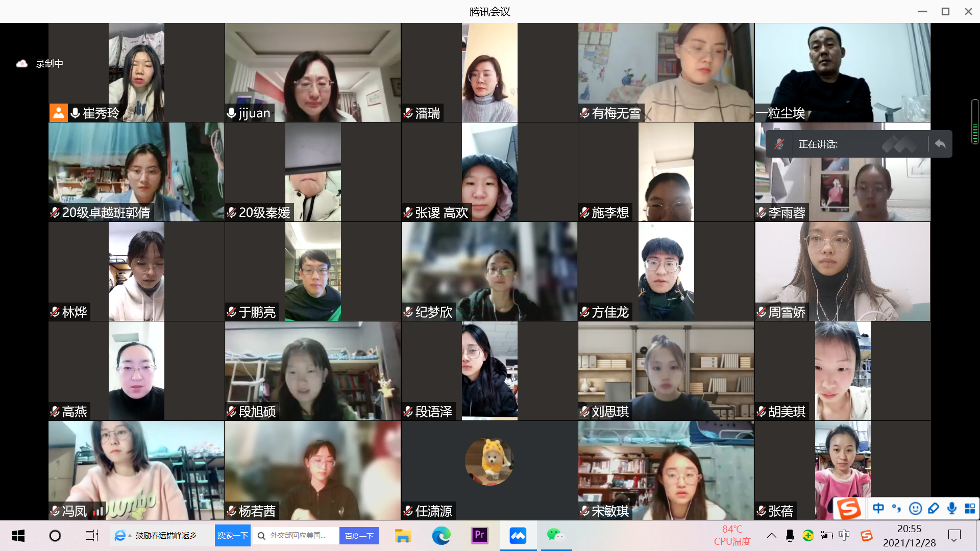
Task: Click the 外交部回应美国 search input field
Action: pos(298,535)
